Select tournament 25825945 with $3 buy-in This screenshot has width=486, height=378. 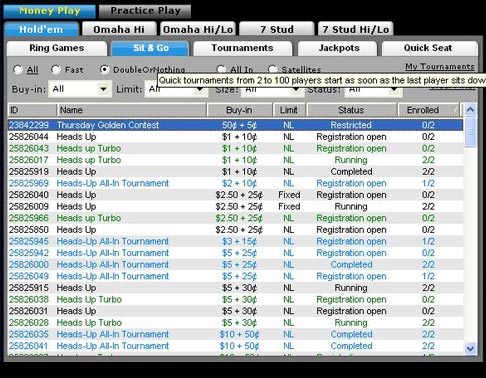[x=235, y=241]
